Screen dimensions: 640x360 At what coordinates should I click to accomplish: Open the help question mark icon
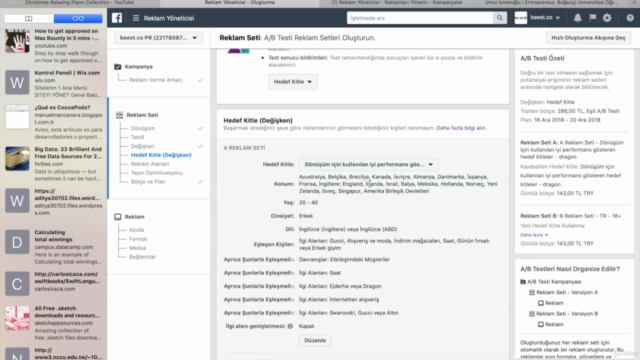point(630,18)
